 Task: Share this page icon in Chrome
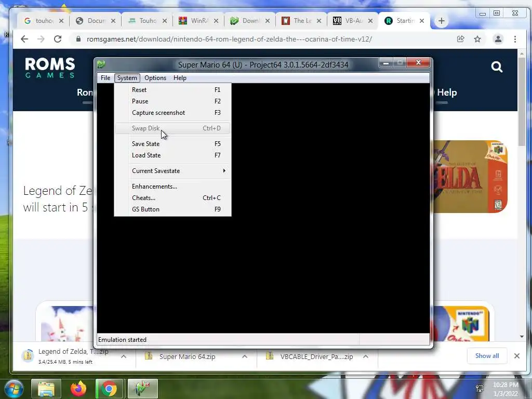[x=461, y=39]
